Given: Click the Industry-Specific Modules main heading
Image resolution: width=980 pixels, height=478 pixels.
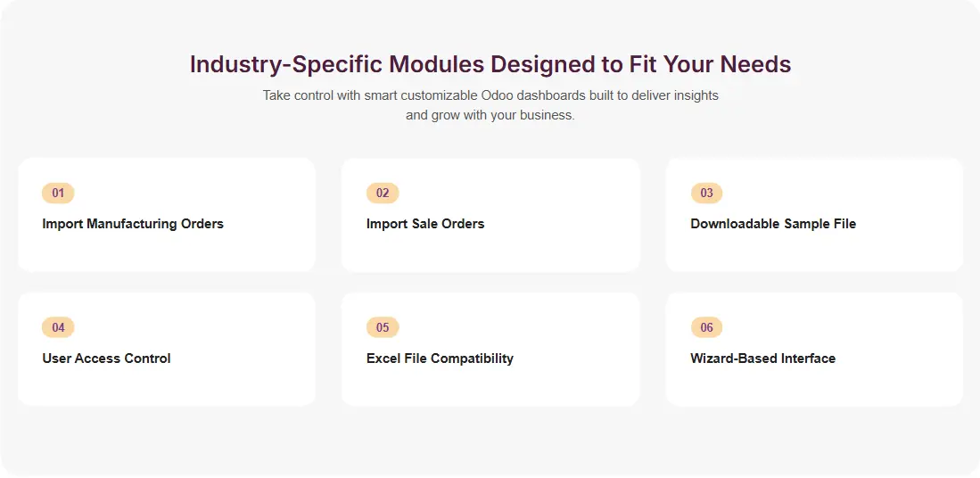Looking at the screenshot, I should pos(490,64).
